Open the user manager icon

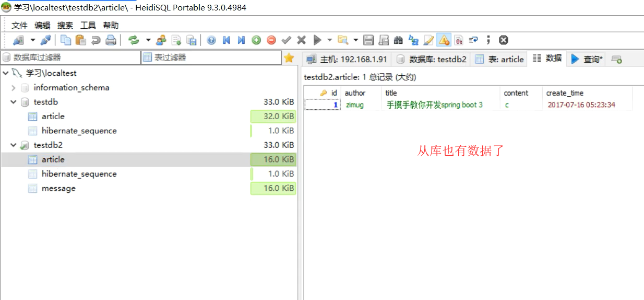tap(161, 40)
